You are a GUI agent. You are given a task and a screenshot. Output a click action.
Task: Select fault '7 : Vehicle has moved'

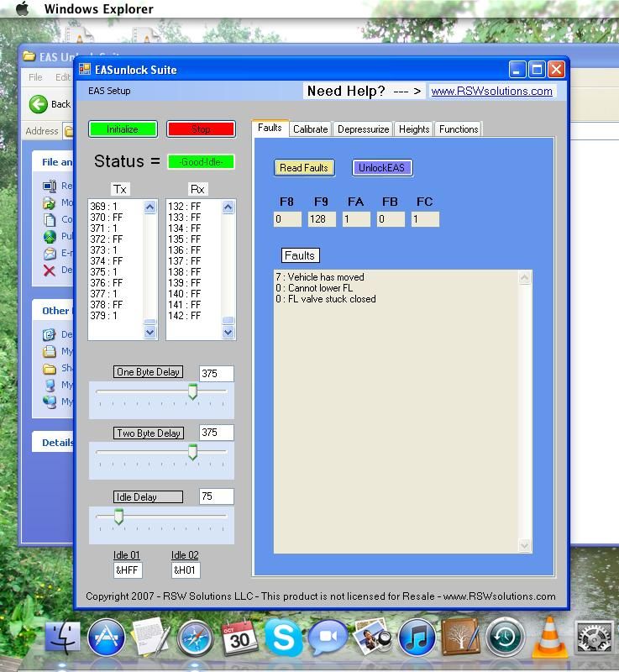[320, 277]
